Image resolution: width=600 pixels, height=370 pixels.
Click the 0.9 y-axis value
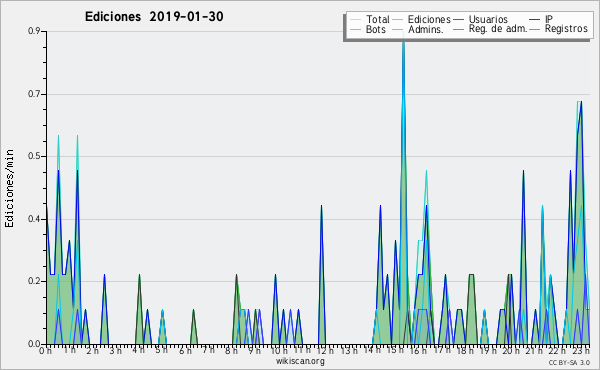pos(34,31)
